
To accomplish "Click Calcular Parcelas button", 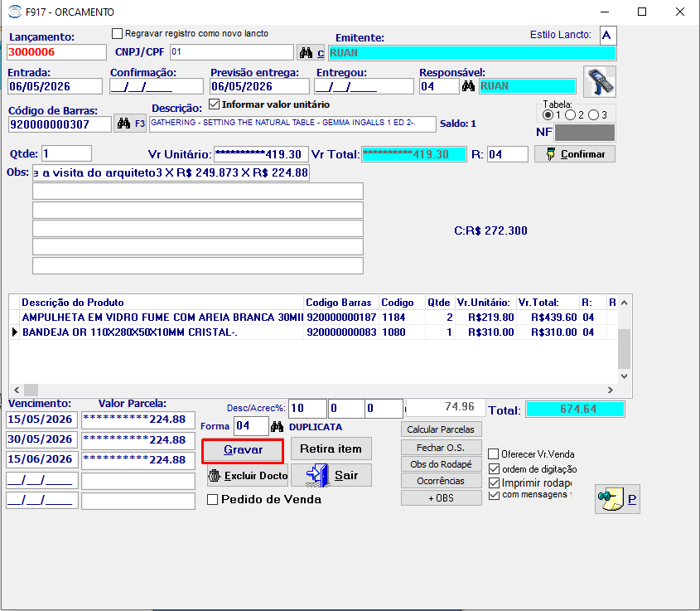I will point(441,429).
